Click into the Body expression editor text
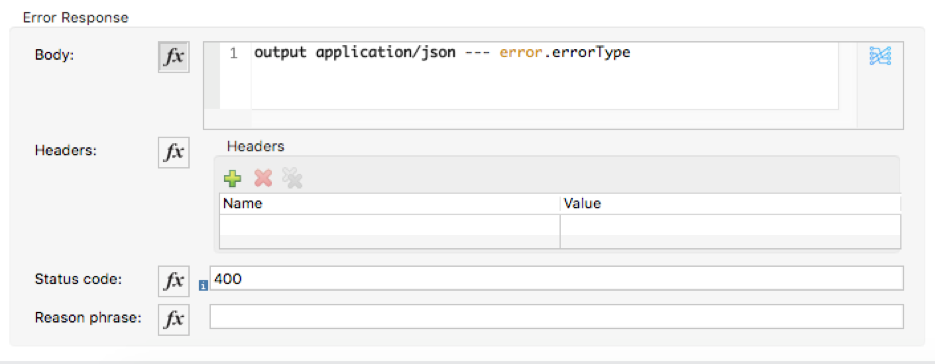Image resolution: width=935 pixels, height=364 pixels. click(x=544, y=76)
